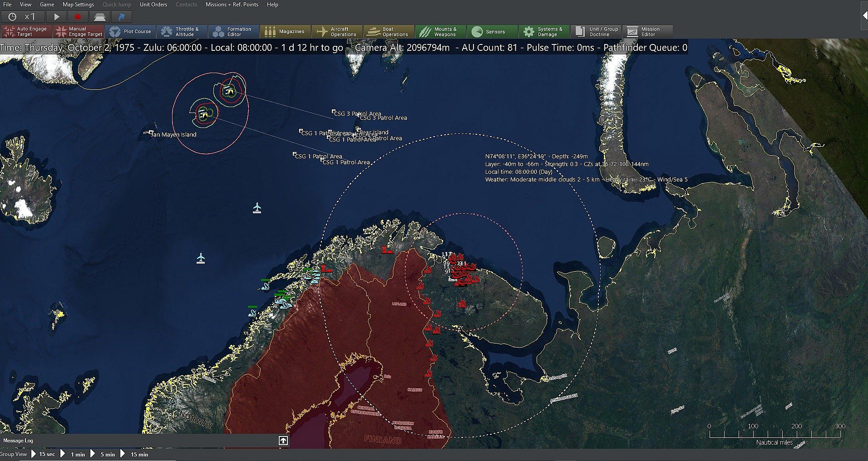Open the Sensors panel
The width and height of the screenshot is (868, 461).
pos(492,31)
